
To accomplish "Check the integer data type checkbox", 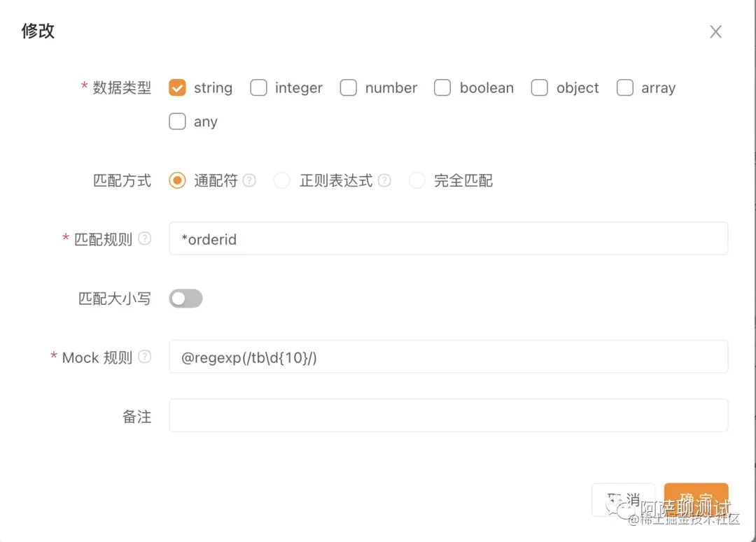I will (x=258, y=87).
